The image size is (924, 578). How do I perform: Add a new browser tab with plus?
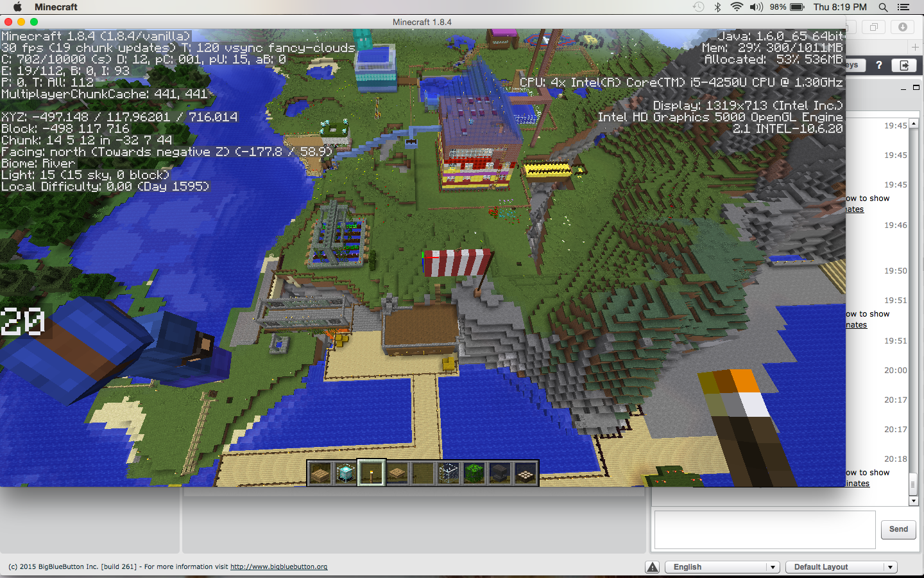tap(915, 47)
